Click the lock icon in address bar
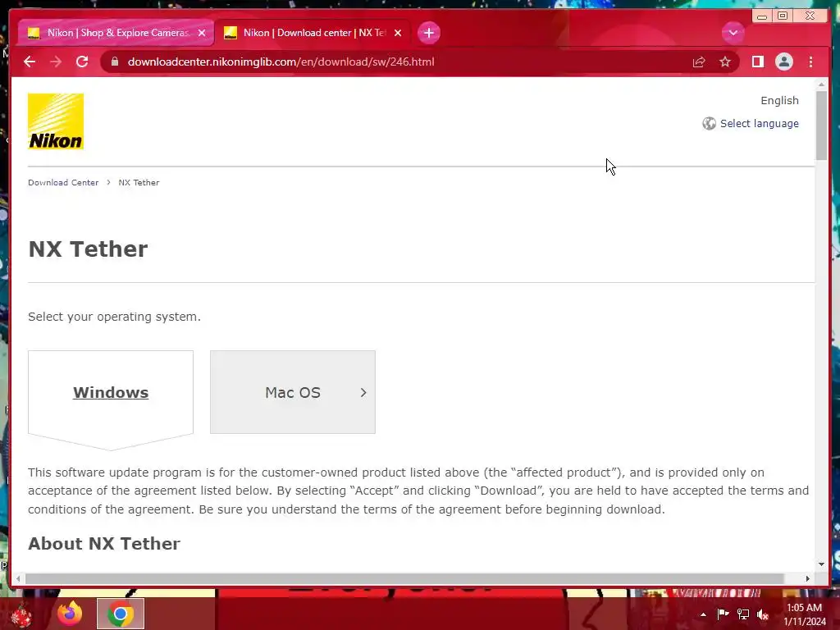 (115, 62)
